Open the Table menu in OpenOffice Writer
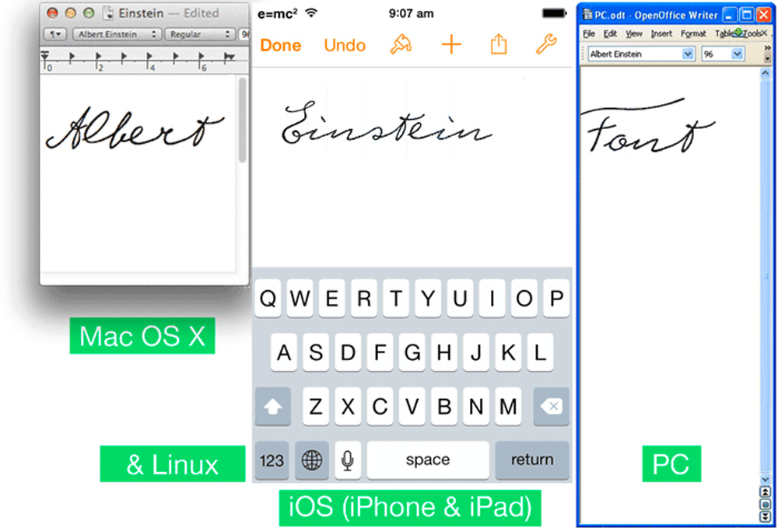Viewport: 778px width, 532px height. tap(724, 33)
